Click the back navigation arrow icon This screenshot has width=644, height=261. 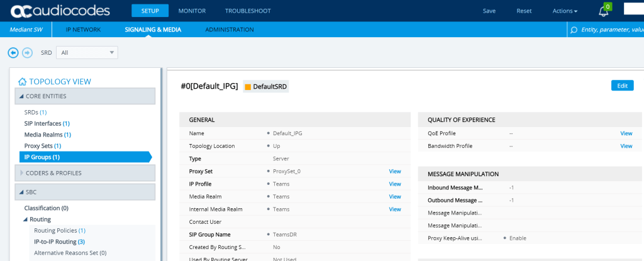tap(13, 53)
